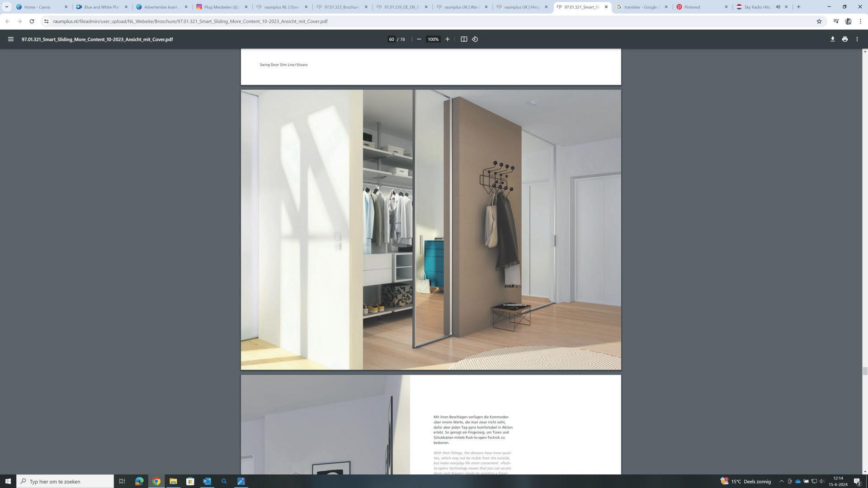Viewport: 868px width, 488px height.
Task: Zoom in the PDF document
Action: tap(448, 39)
